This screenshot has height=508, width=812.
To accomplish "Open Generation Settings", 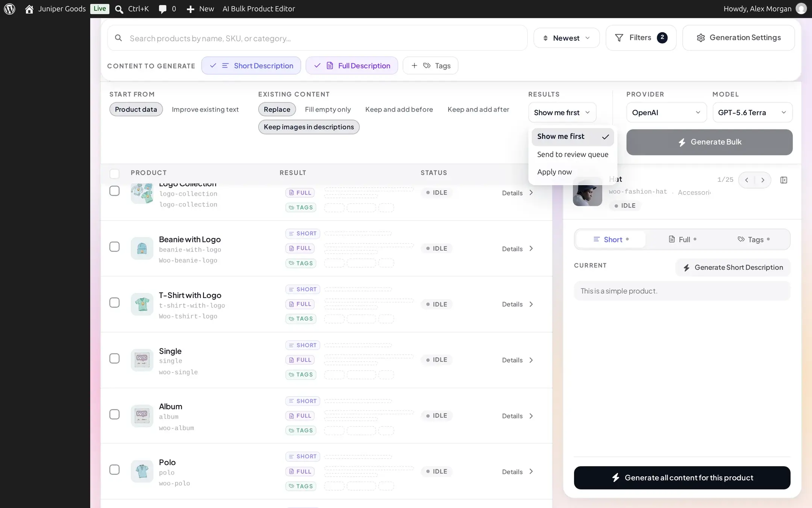I will point(738,38).
